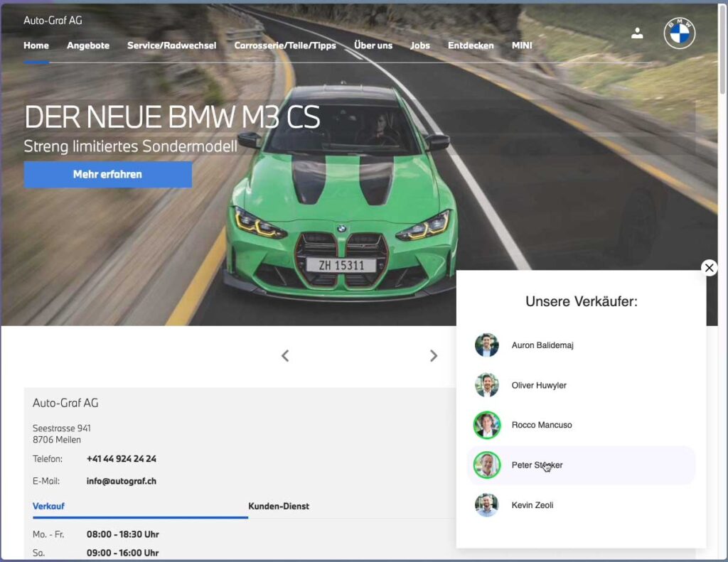Viewport: 728px width, 562px height.
Task: Close the Unsere Verkäufer popup
Action: (x=709, y=268)
